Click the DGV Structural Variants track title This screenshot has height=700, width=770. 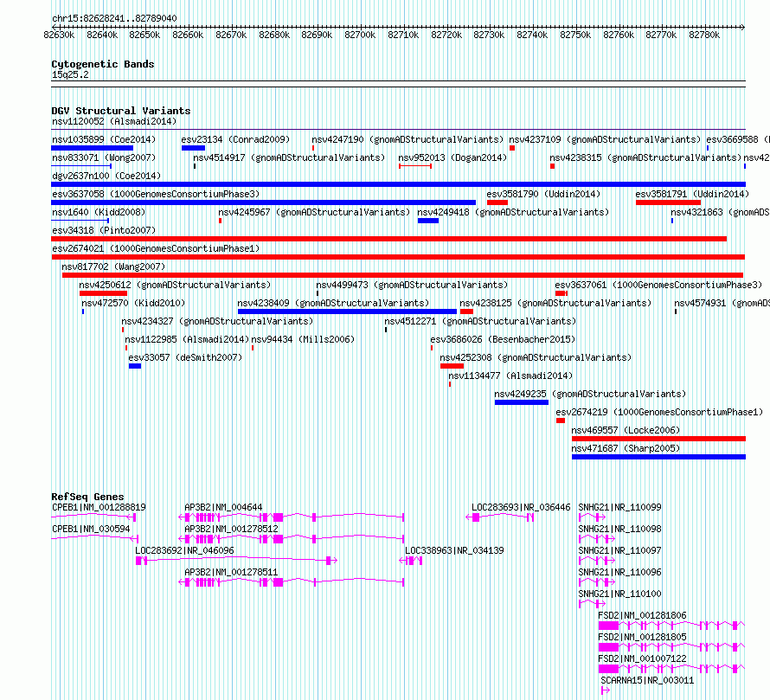coord(121,111)
